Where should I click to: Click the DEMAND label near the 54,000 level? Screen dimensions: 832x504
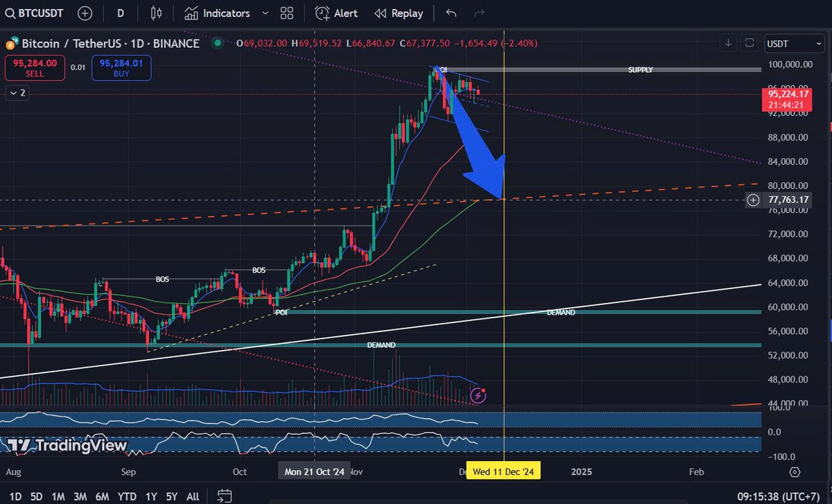pyautogui.click(x=381, y=345)
